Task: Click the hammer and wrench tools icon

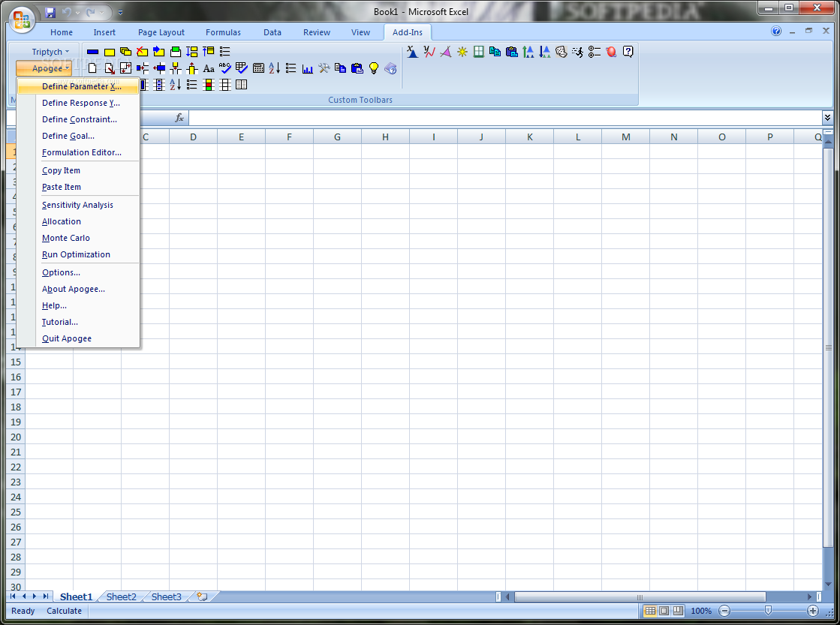Action: coord(324,68)
